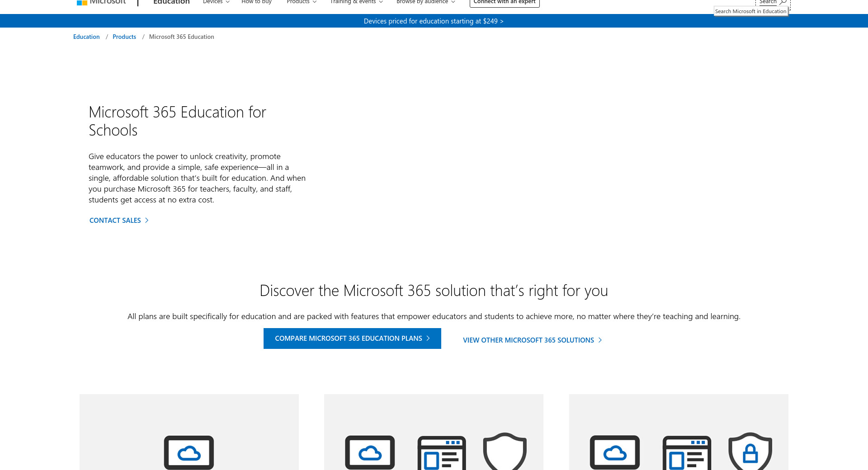Click the Connect with an expert button

tap(505, 2)
